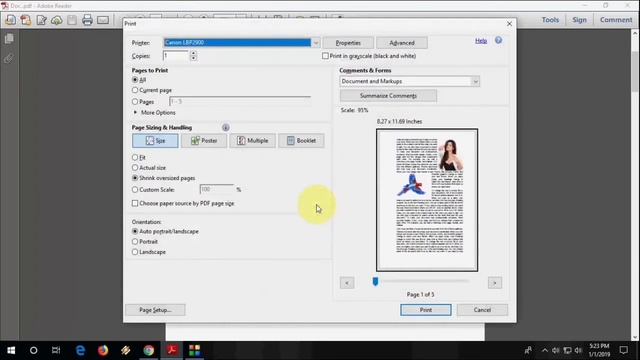Click the preview page slider handle
This screenshot has height=360, width=640.
[376, 282]
